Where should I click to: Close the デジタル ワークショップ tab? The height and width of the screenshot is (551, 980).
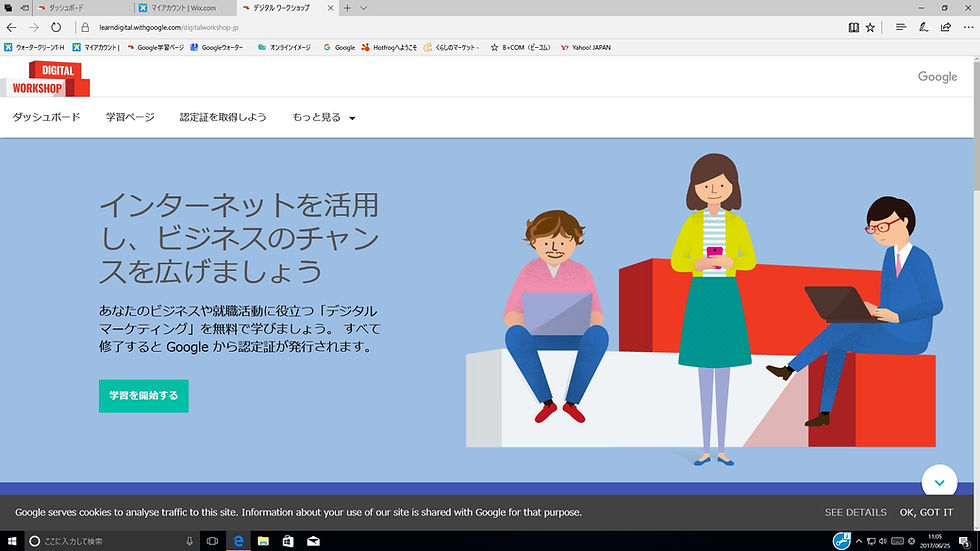click(x=331, y=8)
